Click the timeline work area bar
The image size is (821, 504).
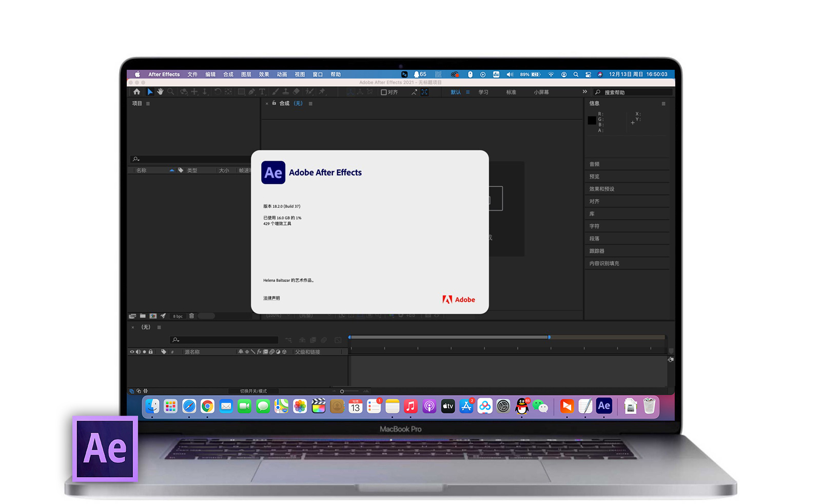(449, 337)
